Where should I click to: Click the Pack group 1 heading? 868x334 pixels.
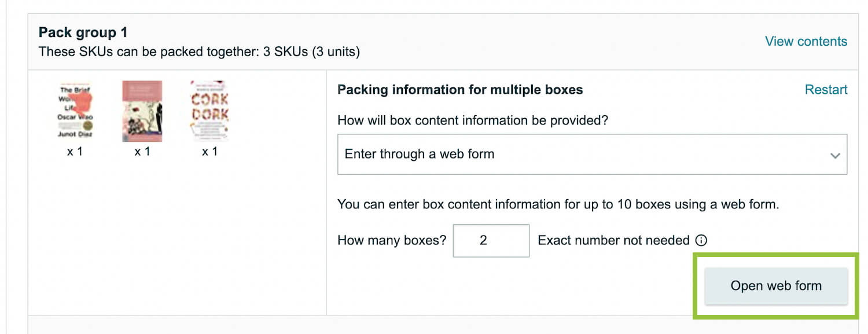tap(83, 32)
